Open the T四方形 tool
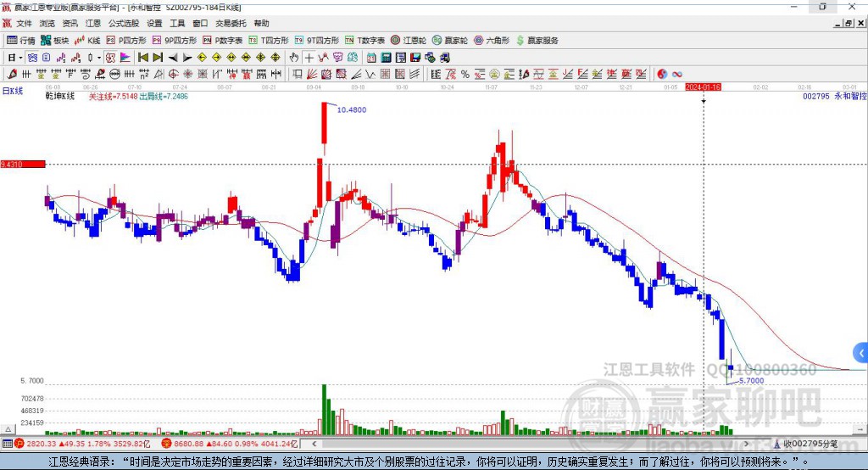This screenshot has height=470, width=868. tap(269, 41)
